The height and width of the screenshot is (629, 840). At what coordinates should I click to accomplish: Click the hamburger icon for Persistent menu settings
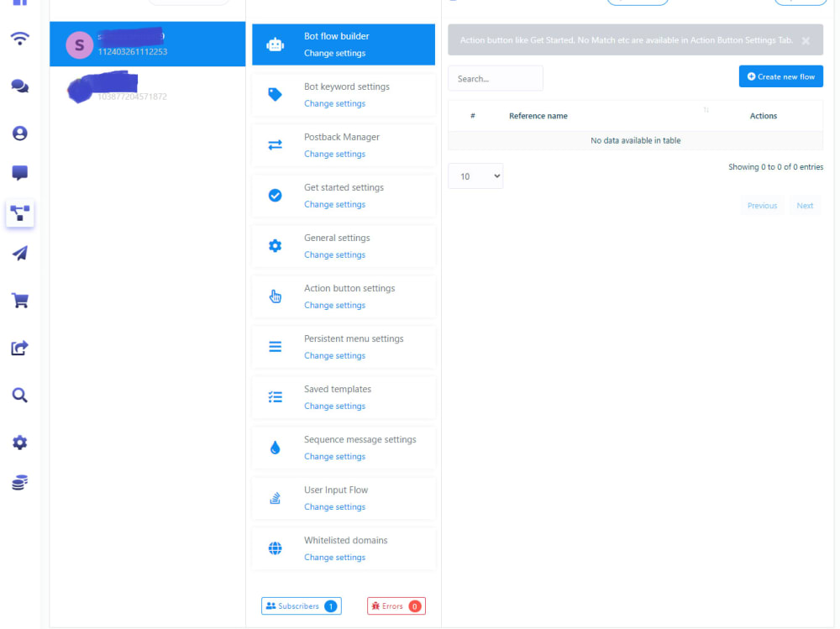click(275, 347)
